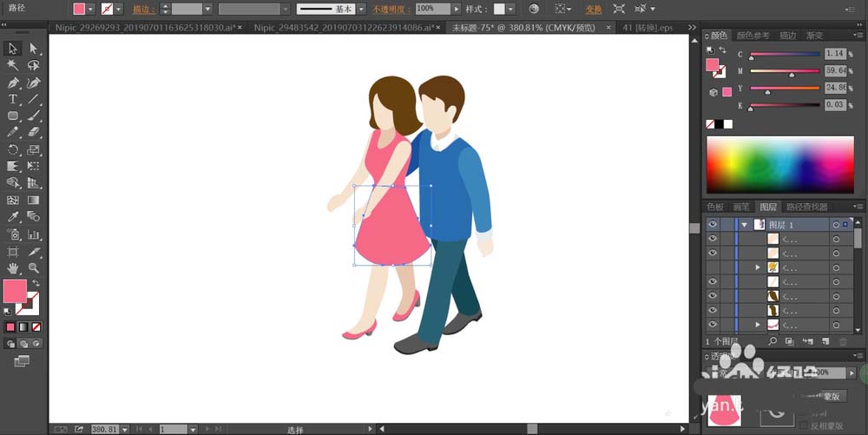The height and width of the screenshot is (435, 868).
Task: Select the Zoom magnifier tool
Action: pyautogui.click(x=34, y=267)
